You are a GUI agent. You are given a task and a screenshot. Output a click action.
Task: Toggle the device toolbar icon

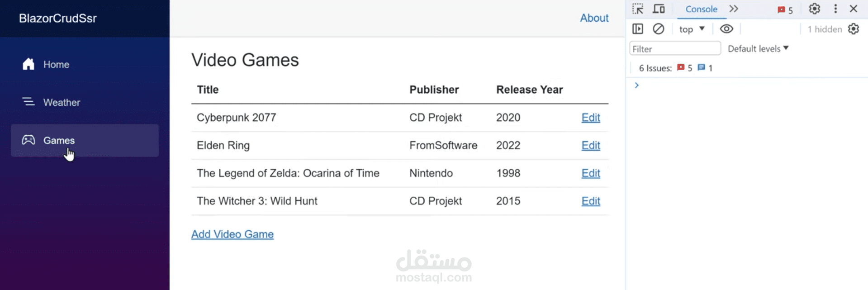659,9
